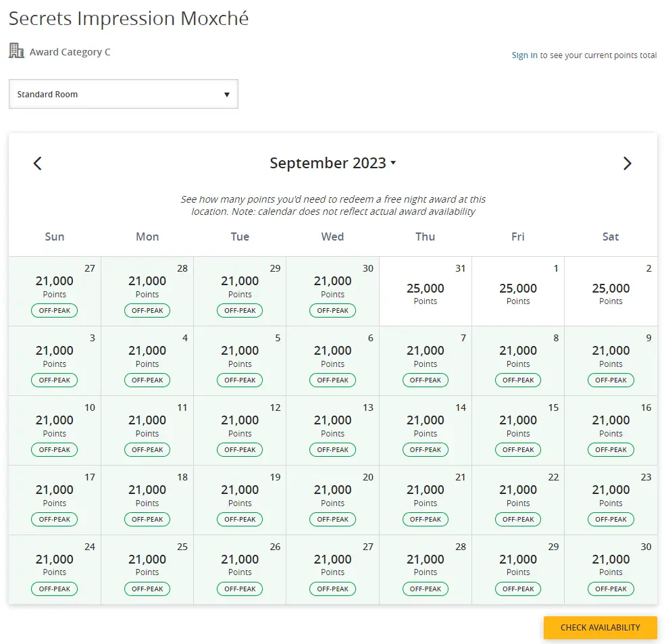Choose September 24 on the calendar

(55, 569)
